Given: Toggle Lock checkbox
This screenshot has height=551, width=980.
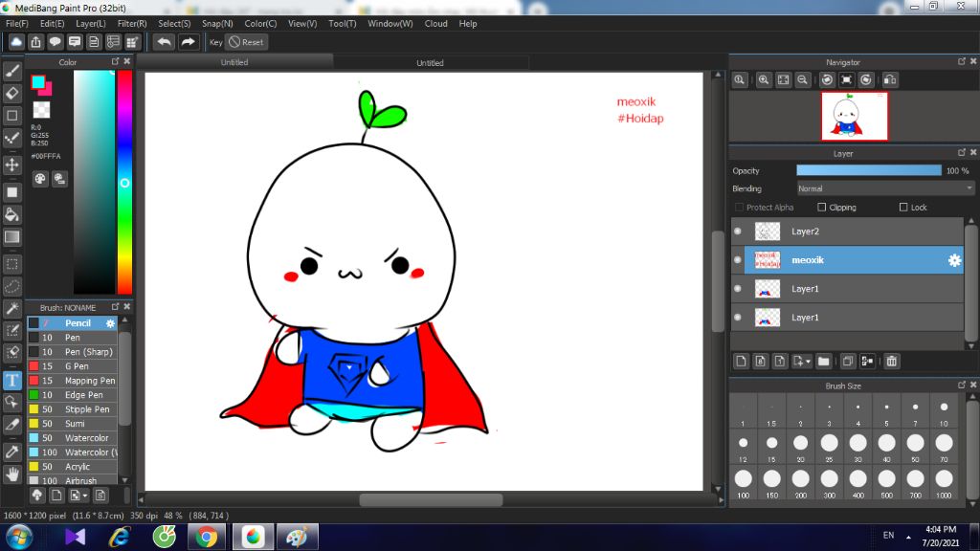Looking at the screenshot, I should coord(903,208).
